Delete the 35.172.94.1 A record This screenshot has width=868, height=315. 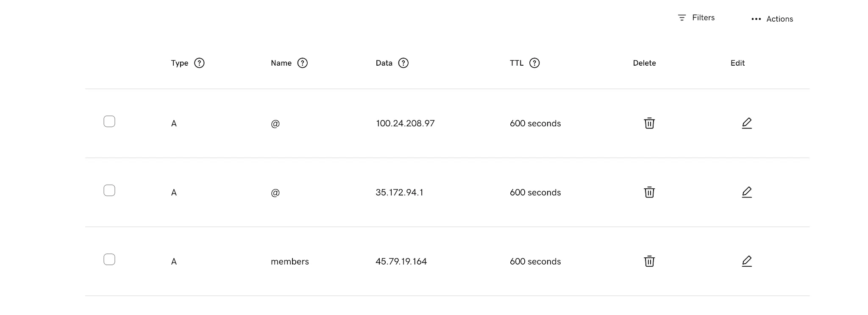(x=649, y=192)
